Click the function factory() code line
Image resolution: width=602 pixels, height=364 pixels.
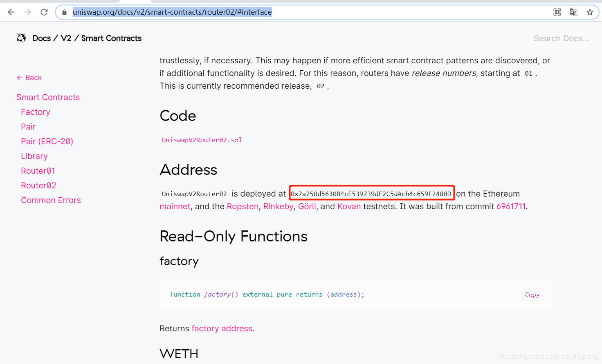267,295
